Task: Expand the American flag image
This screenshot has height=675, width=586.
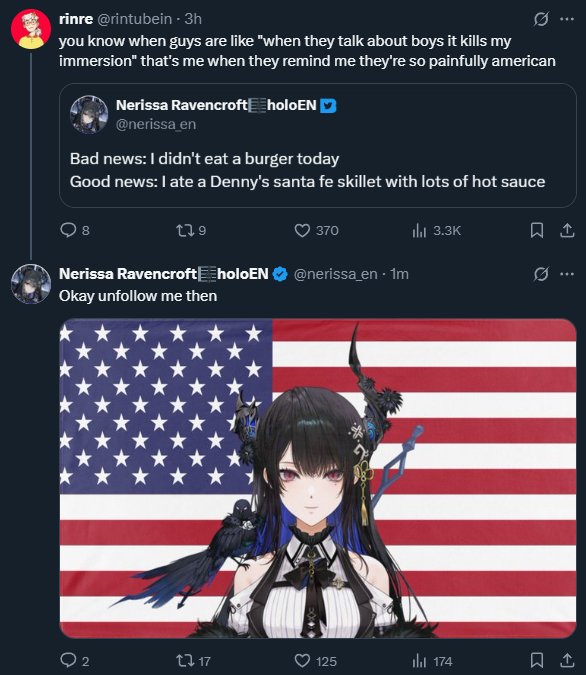Action: [318, 478]
